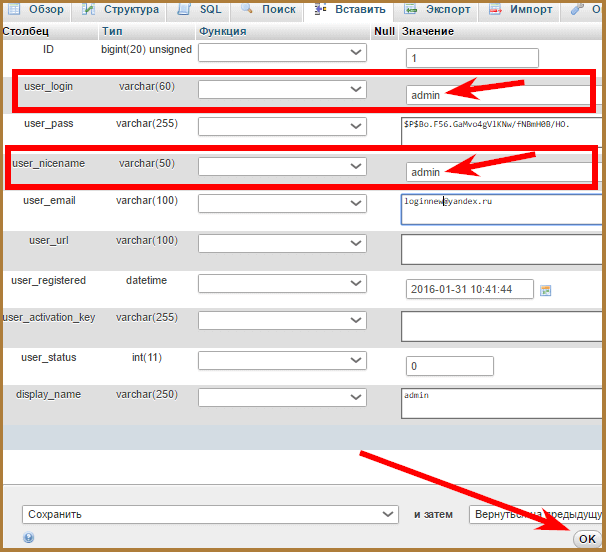This screenshot has width=606, height=552.
Task: Open function dropdown for user_pass
Action: 282,126
